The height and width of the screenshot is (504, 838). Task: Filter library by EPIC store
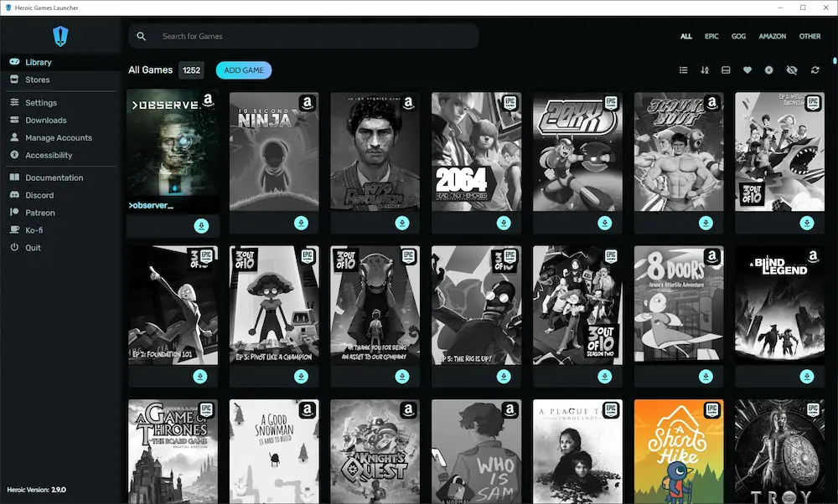click(x=711, y=36)
